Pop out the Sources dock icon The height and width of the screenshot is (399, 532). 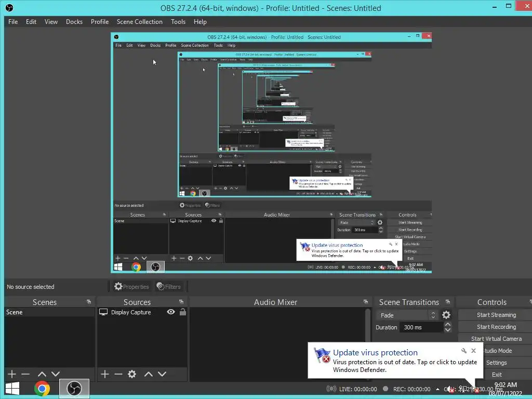[x=181, y=302]
